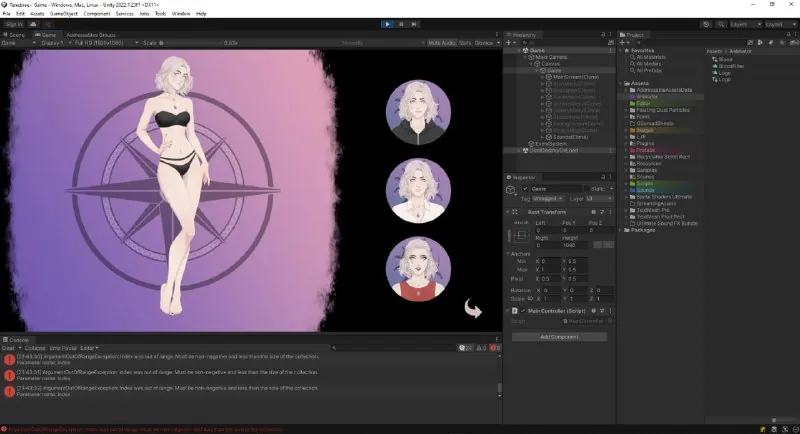Open the Layout dropdown in the top toolbar
Screen dimensions: 800x434
click(x=781, y=24)
